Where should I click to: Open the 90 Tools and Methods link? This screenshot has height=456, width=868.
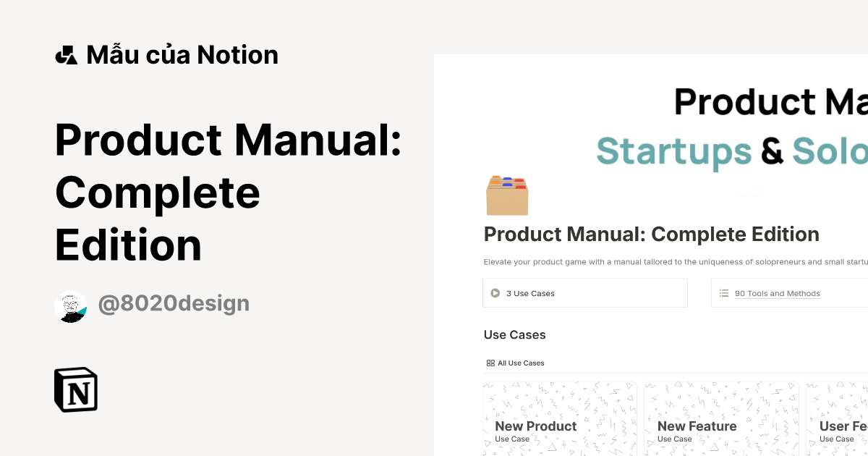click(778, 293)
